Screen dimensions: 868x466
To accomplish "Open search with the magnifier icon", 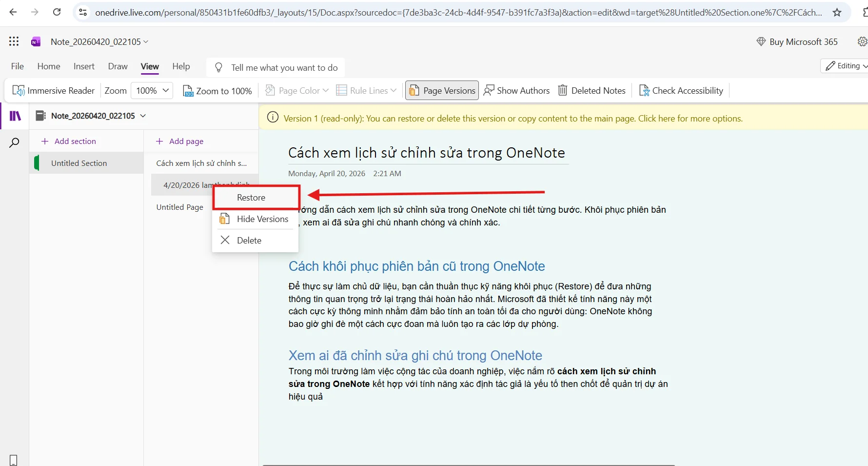I will [x=15, y=142].
